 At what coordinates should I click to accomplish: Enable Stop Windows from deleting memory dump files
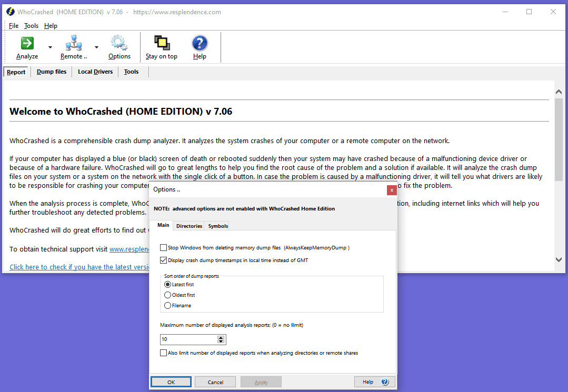[163, 248]
